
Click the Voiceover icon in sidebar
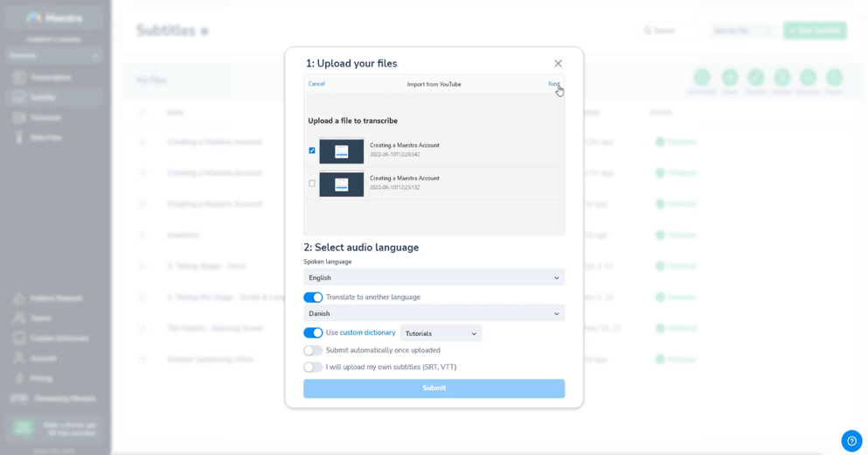tap(19, 117)
